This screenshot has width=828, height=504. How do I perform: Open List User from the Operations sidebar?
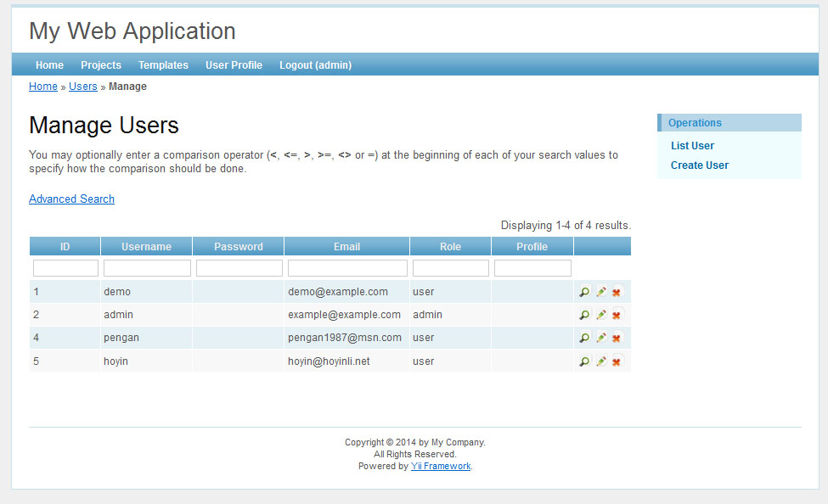pos(692,146)
